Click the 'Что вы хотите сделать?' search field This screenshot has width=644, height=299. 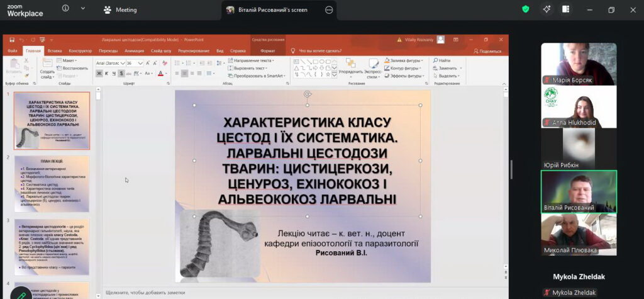click(320, 50)
